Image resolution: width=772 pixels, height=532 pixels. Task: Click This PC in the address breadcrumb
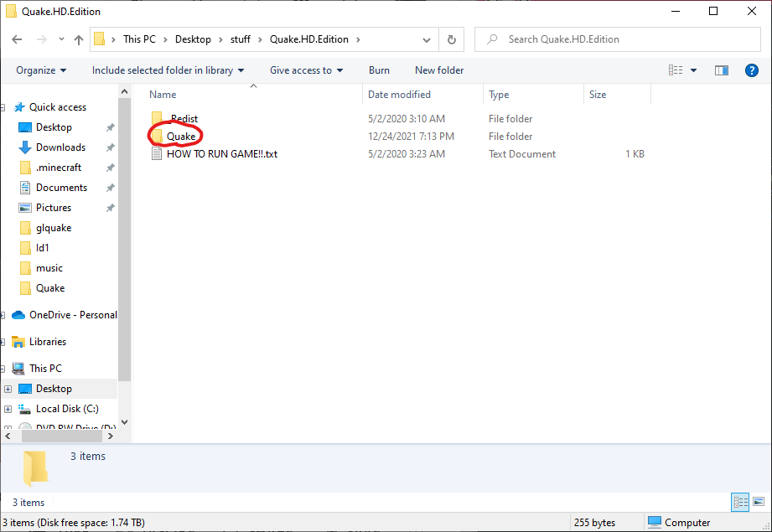point(139,39)
